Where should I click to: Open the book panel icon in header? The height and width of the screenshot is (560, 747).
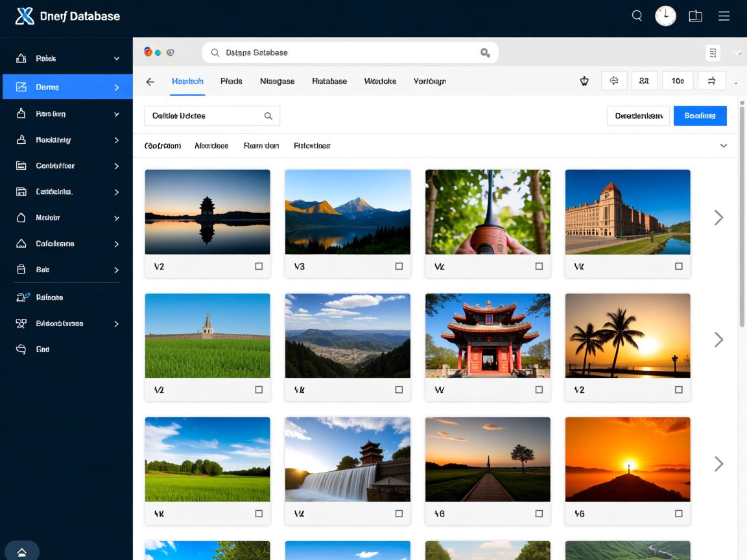(695, 16)
